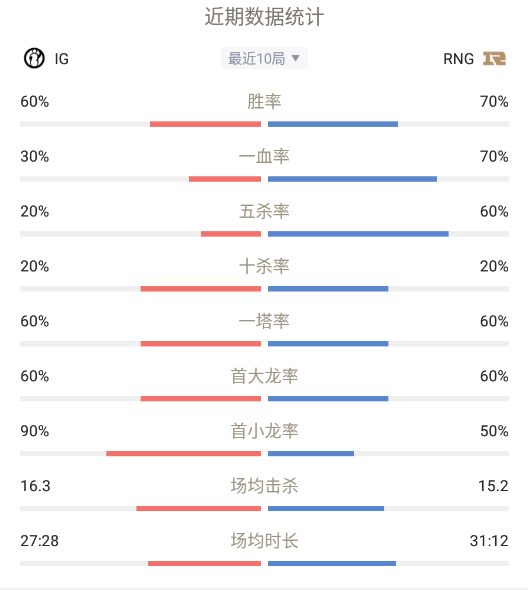The height and width of the screenshot is (590, 528).
Task: Click the 场均时长 stat label
Action: point(264,541)
